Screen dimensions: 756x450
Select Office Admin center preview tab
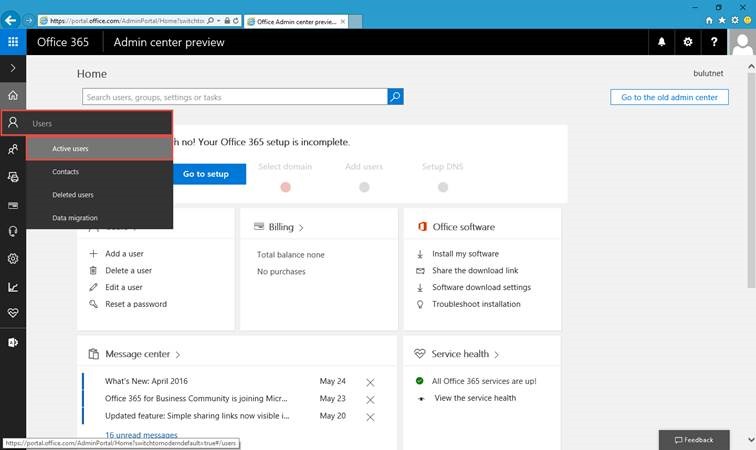click(x=296, y=21)
